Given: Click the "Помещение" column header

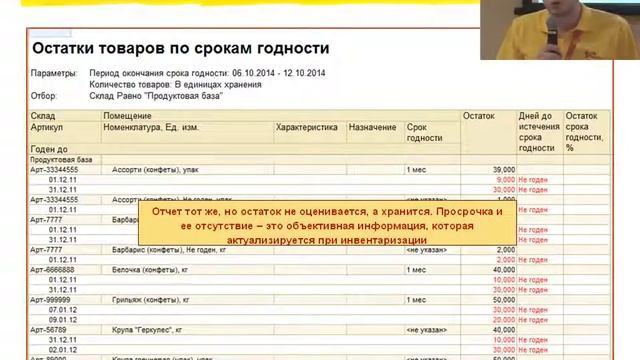Looking at the screenshot, I should click(x=127, y=116).
